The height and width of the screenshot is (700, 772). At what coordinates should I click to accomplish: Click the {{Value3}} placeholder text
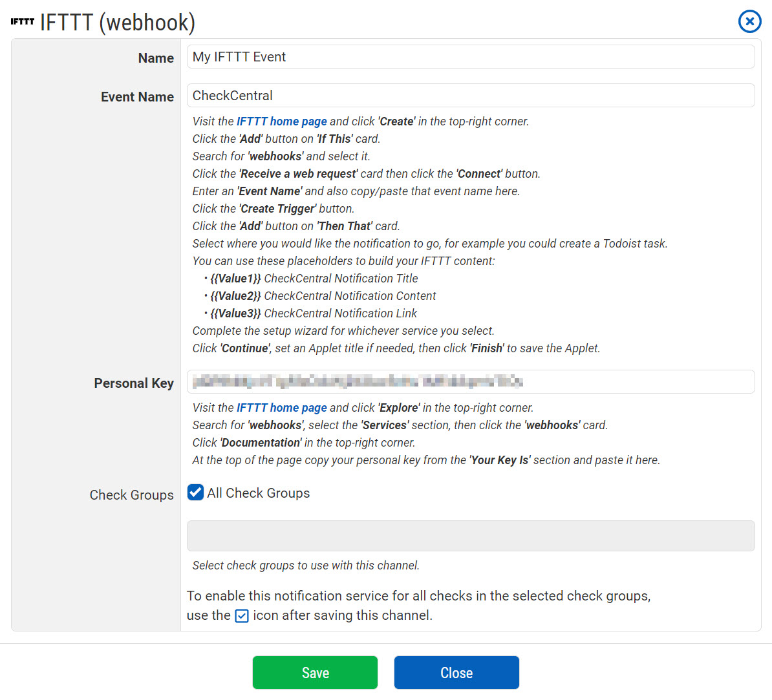pyautogui.click(x=235, y=313)
